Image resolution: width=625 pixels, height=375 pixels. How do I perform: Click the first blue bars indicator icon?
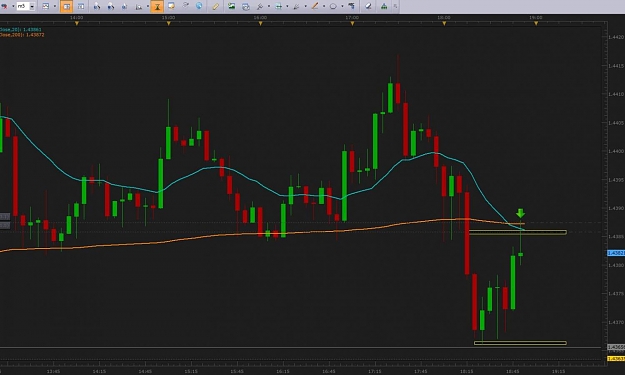pyautogui.click(x=97, y=6)
